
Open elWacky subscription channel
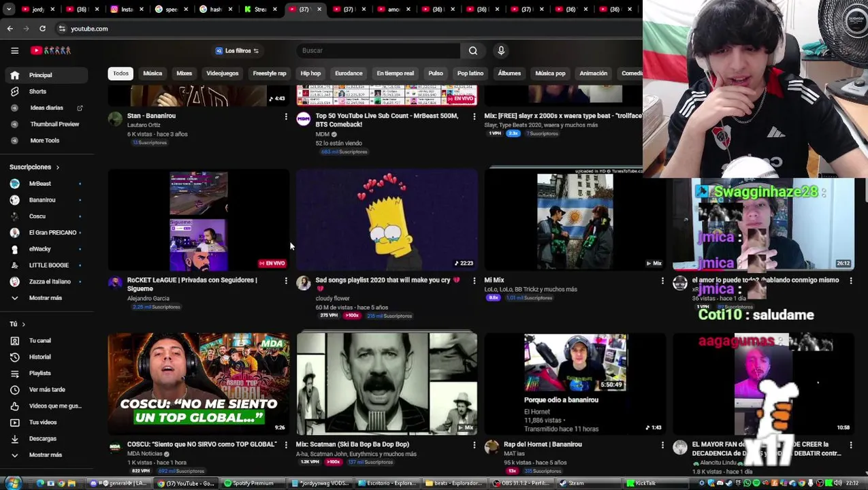tap(46, 249)
